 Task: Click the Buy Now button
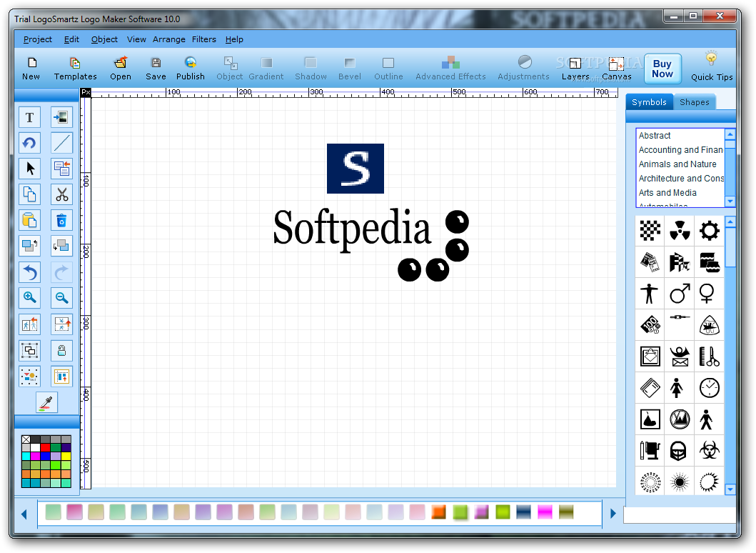pyautogui.click(x=662, y=69)
